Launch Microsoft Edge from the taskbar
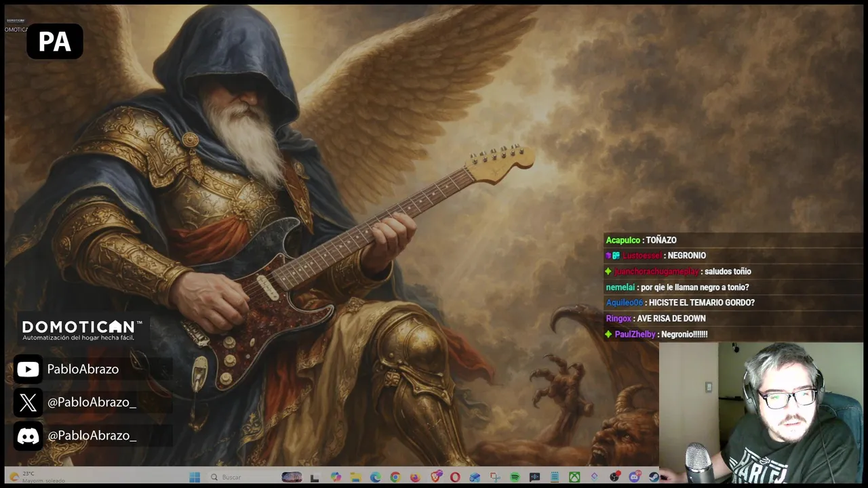Image resolution: width=868 pixels, height=488 pixels. [375, 477]
